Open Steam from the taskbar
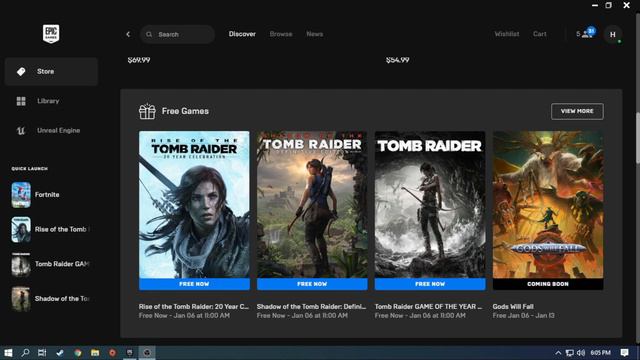Screen dimensions: 640x360 (60, 353)
